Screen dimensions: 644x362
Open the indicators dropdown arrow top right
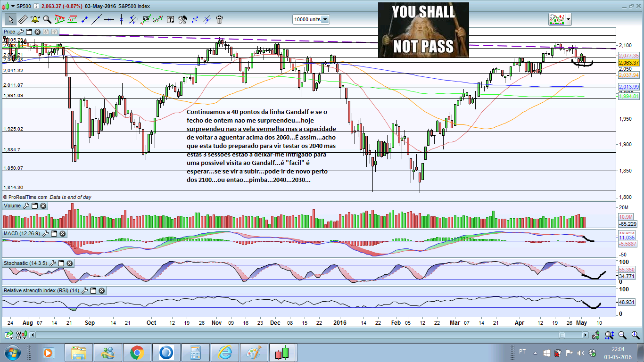click(568, 19)
